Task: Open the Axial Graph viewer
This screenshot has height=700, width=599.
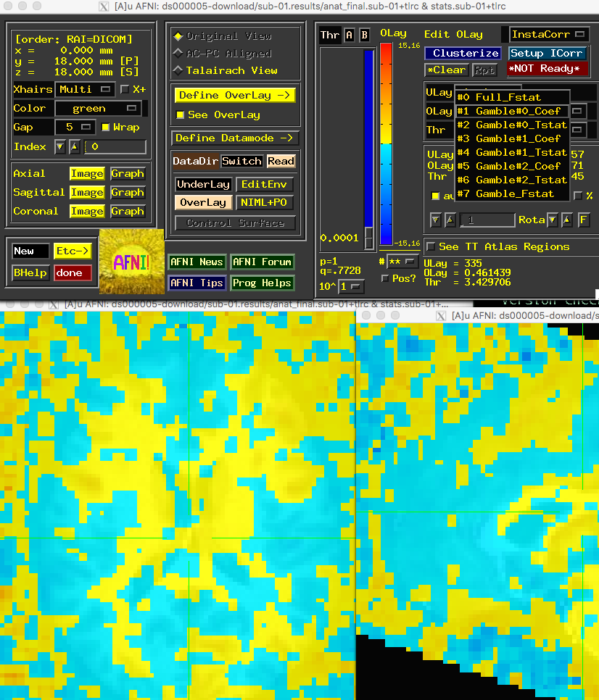Action: pos(128,173)
